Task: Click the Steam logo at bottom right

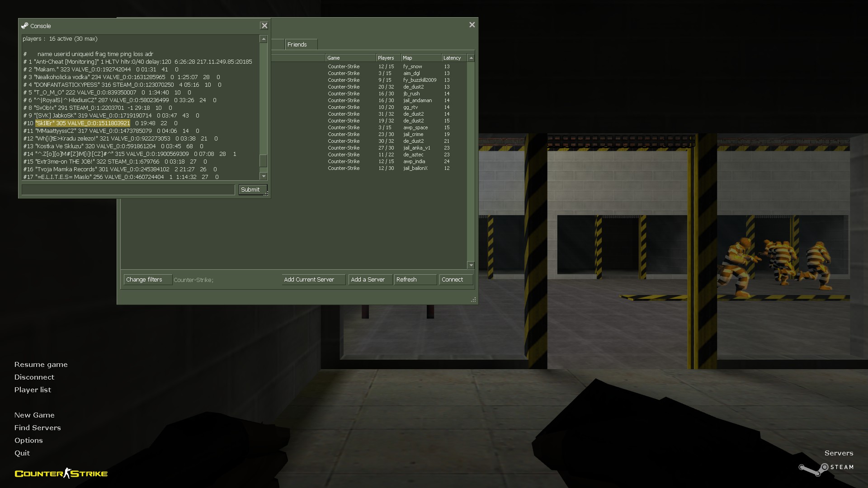Action: click(x=826, y=469)
